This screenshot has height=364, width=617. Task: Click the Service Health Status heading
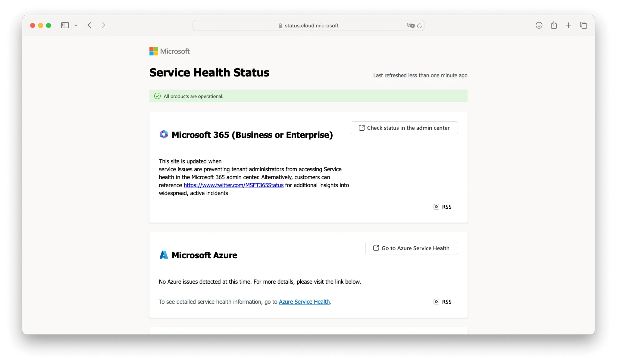[209, 73]
